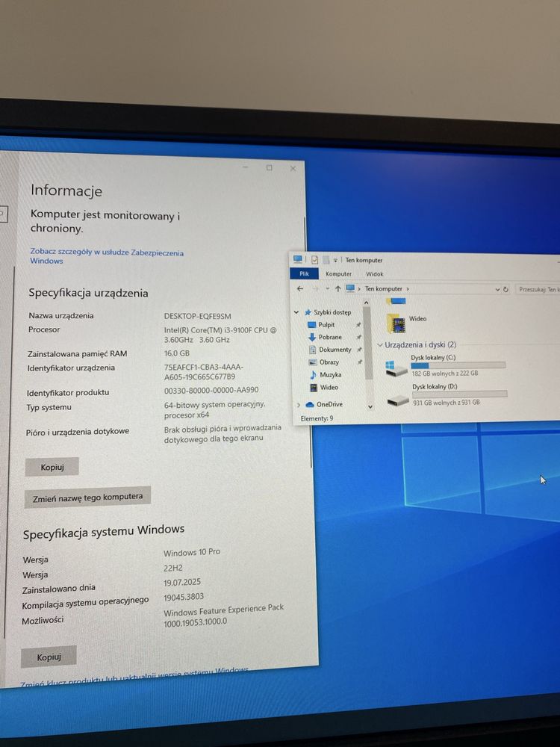This screenshot has height=747, width=560.
Task: Click C: drive usage bar
Action: pos(458,365)
